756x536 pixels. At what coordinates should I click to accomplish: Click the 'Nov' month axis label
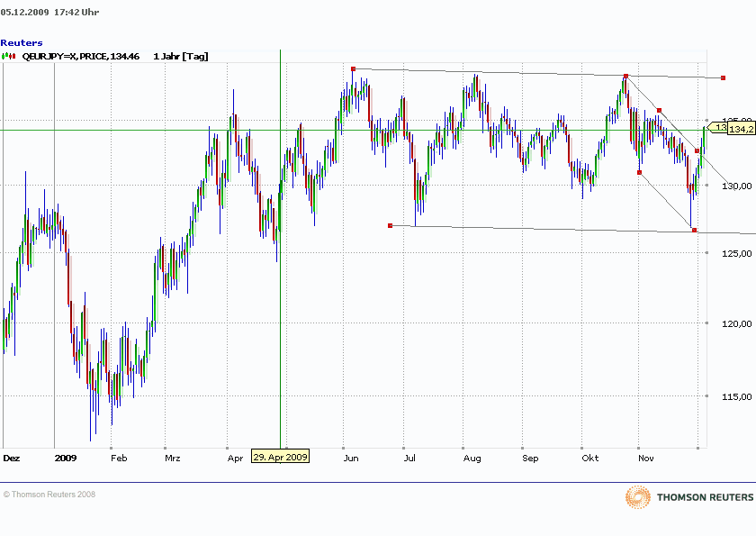coord(646,458)
